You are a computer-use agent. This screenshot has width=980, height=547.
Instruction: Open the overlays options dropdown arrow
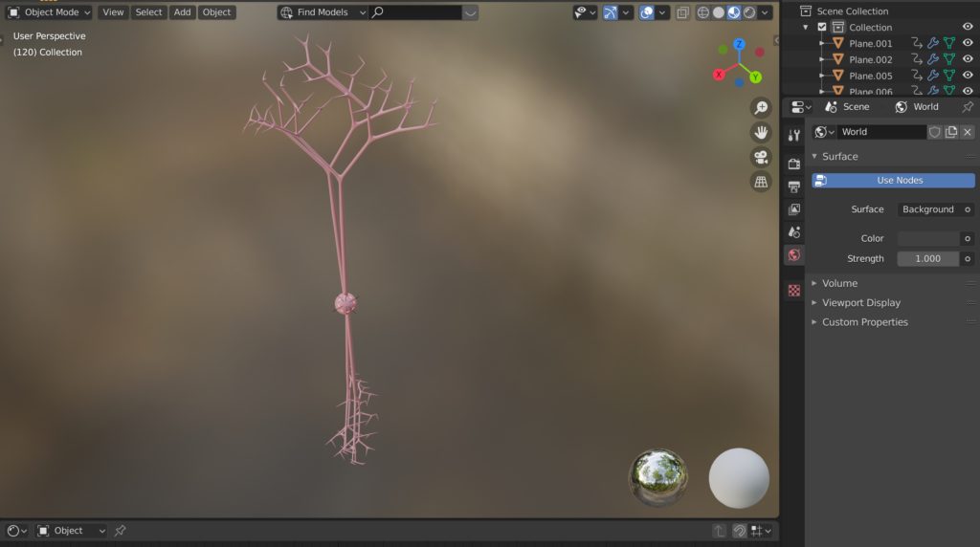[662, 12]
